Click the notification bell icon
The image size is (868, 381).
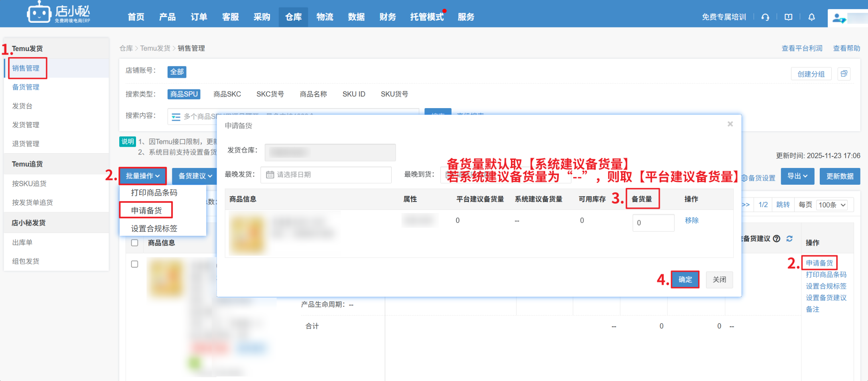811,17
